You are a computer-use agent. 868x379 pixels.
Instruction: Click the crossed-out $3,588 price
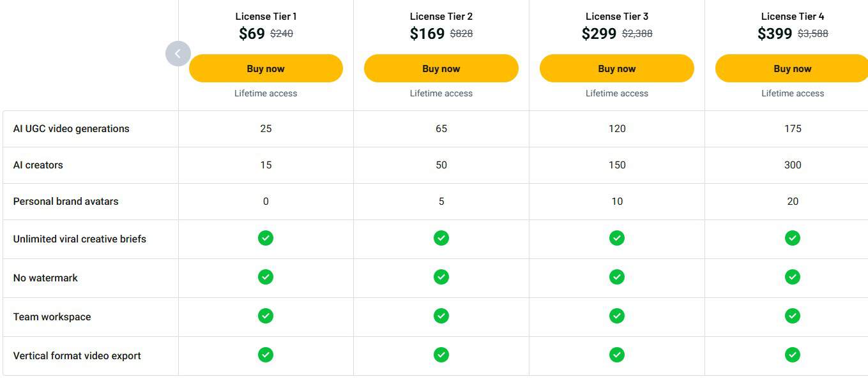tap(812, 34)
